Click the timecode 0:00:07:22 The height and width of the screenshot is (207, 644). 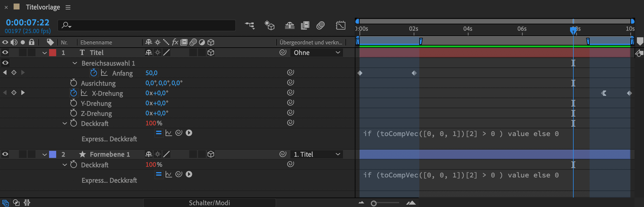(28, 22)
